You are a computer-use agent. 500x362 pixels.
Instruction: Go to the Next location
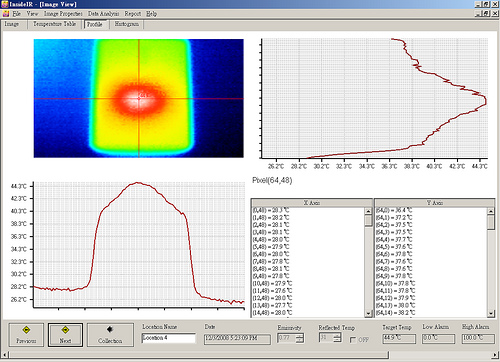tap(65, 335)
